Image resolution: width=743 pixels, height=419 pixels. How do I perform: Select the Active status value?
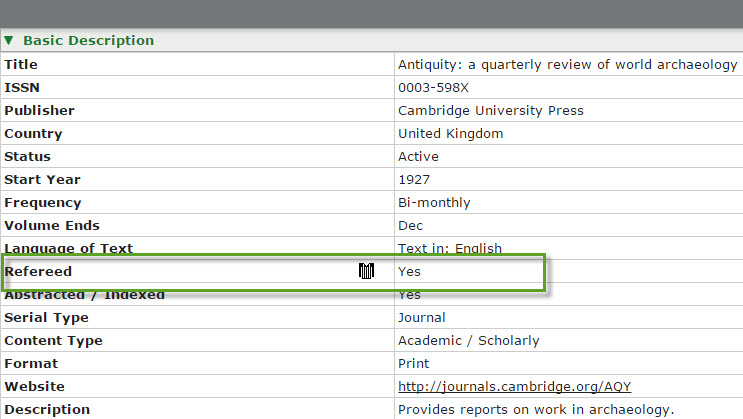(418, 156)
